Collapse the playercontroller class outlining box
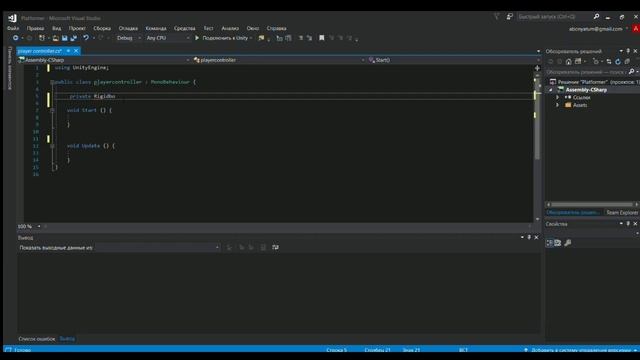The image size is (640, 360). 52,82
